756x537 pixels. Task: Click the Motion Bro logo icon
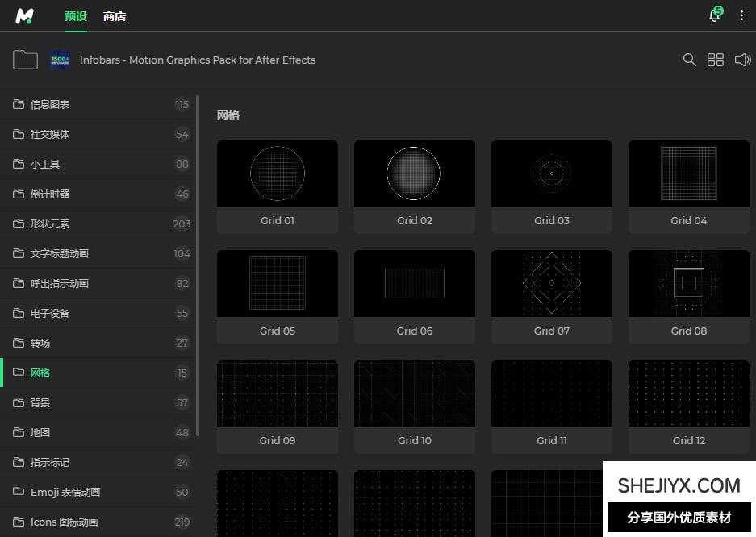tap(25, 15)
